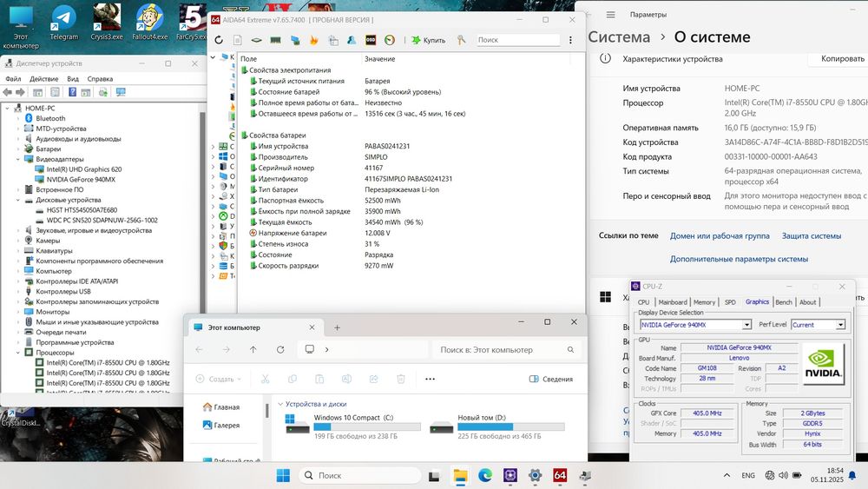The image size is (868, 489).
Task: Select the Новый том (D:) drive
Action: tap(496, 426)
